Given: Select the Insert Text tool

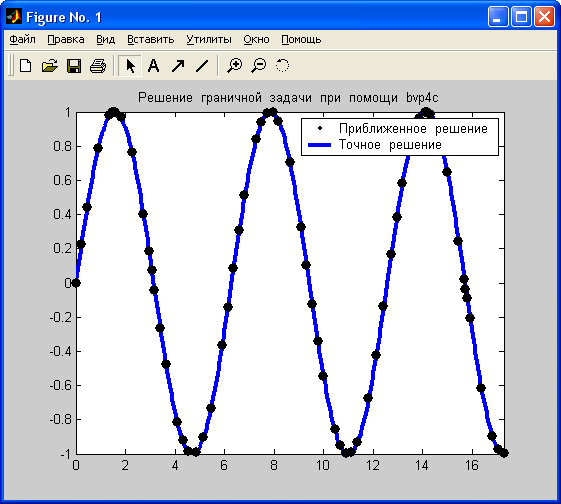Looking at the screenshot, I should [x=153, y=66].
